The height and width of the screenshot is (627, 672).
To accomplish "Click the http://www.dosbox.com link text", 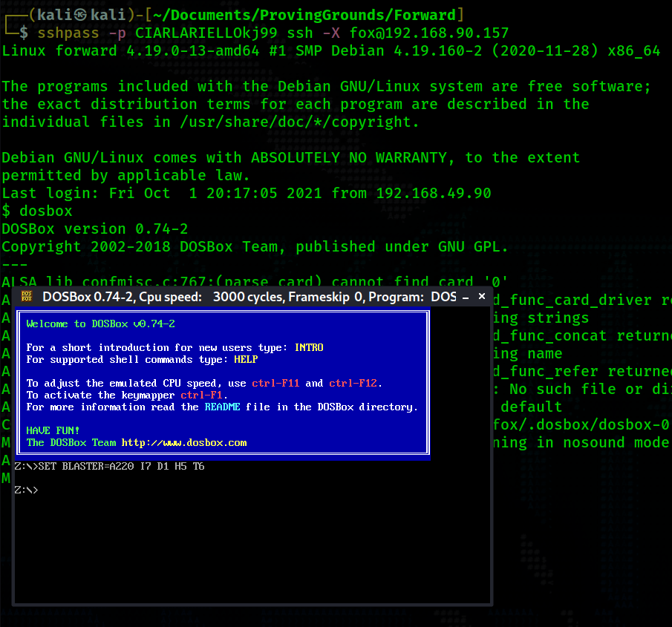I will click(x=184, y=443).
